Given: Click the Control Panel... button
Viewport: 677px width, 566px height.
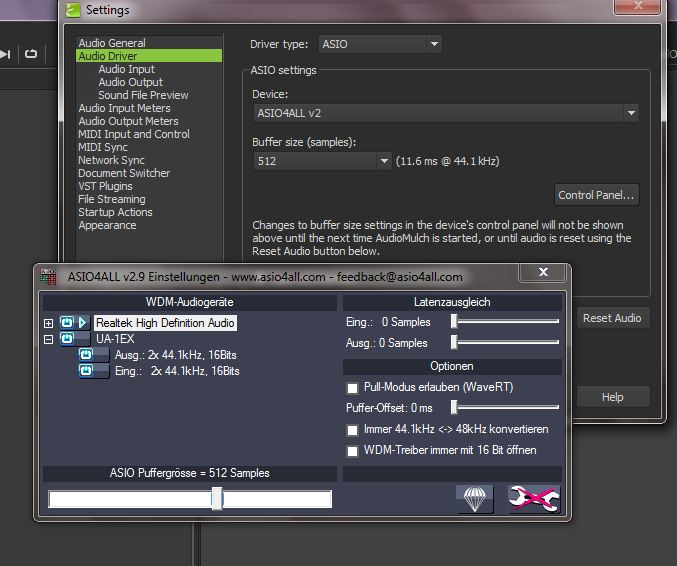Looking at the screenshot, I should [x=596, y=195].
